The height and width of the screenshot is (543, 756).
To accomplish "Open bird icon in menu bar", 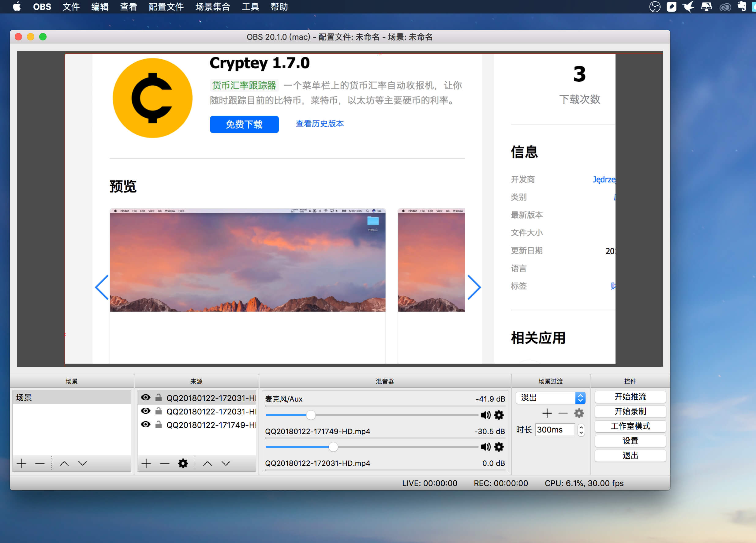I will click(688, 7).
